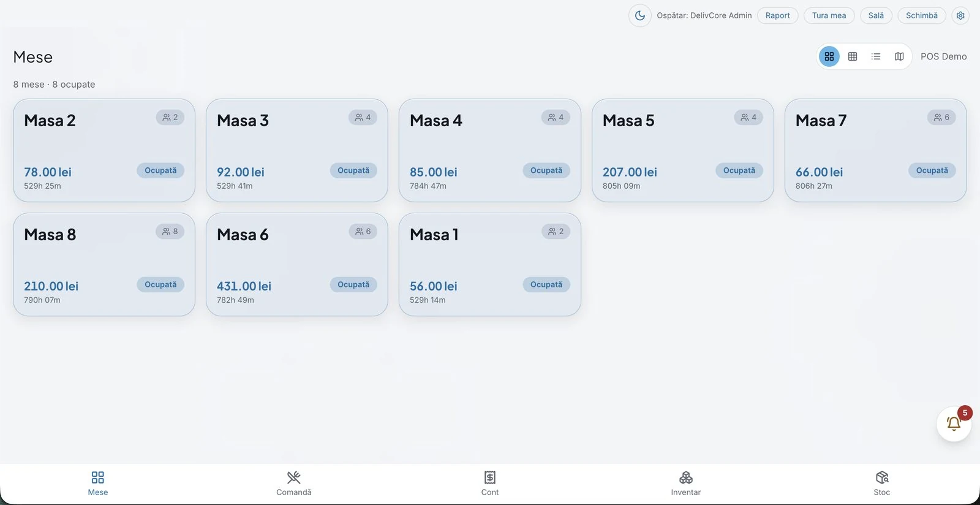Screen dimensions: 980x505
Task: Open the Inventar tab icon
Action: tap(686, 477)
